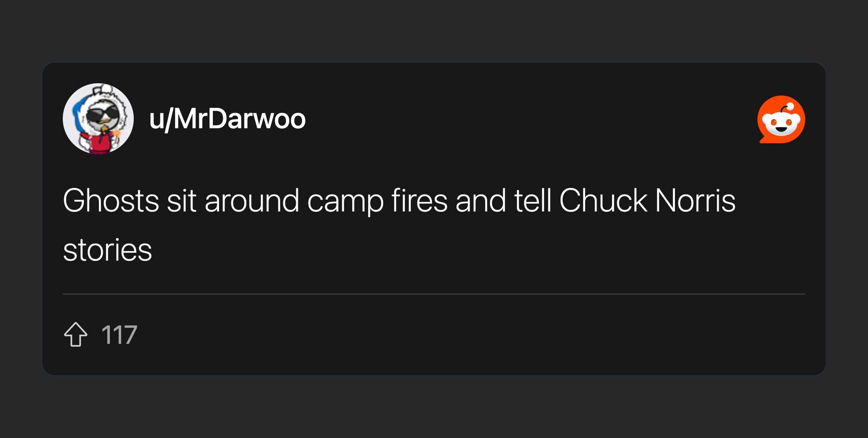Viewport: 868px width, 438px height.
Task: Click the upvote count 117
Action: point(119,335)
